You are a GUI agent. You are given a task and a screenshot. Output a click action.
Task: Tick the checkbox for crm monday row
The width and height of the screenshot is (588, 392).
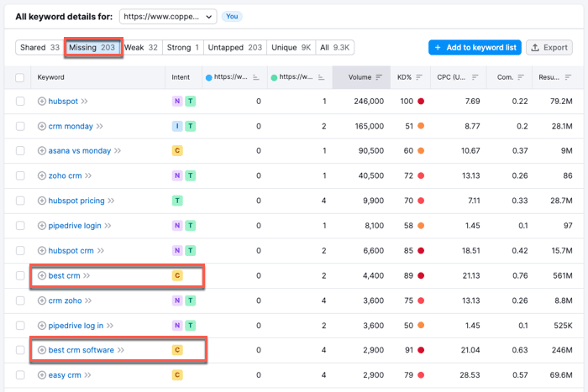20,127
